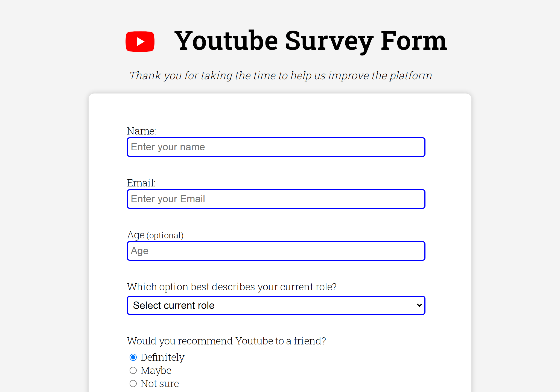
Task: Choose the Maybe radio button
Action: (x=133, y=370)
